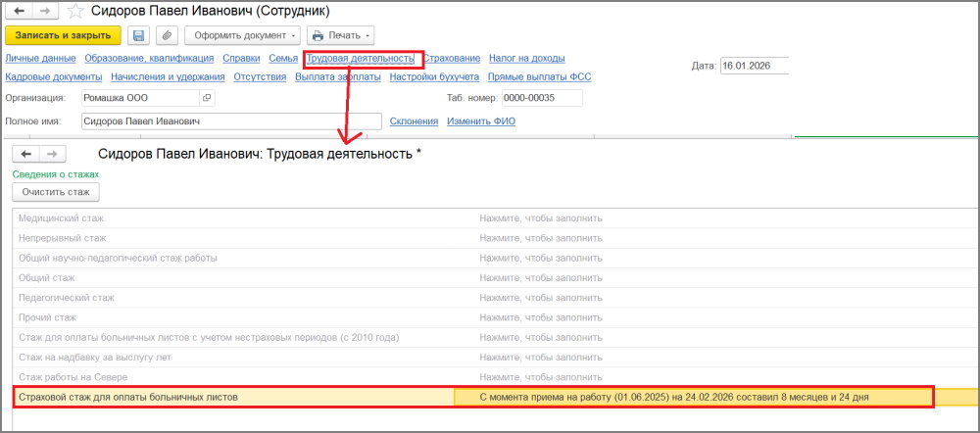Go back using top left arrow

click(20, 12)
